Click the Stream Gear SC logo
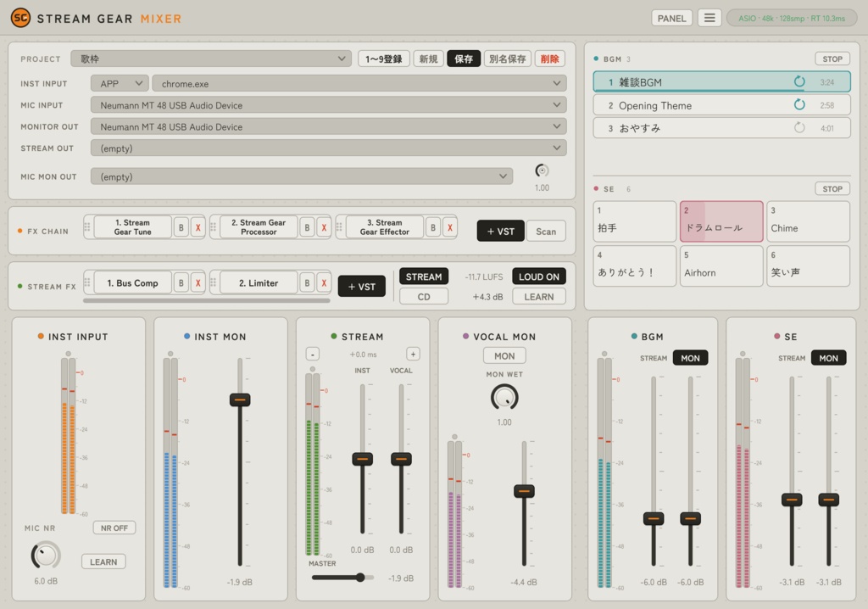The image size is (868, 609). coord(20,18)
